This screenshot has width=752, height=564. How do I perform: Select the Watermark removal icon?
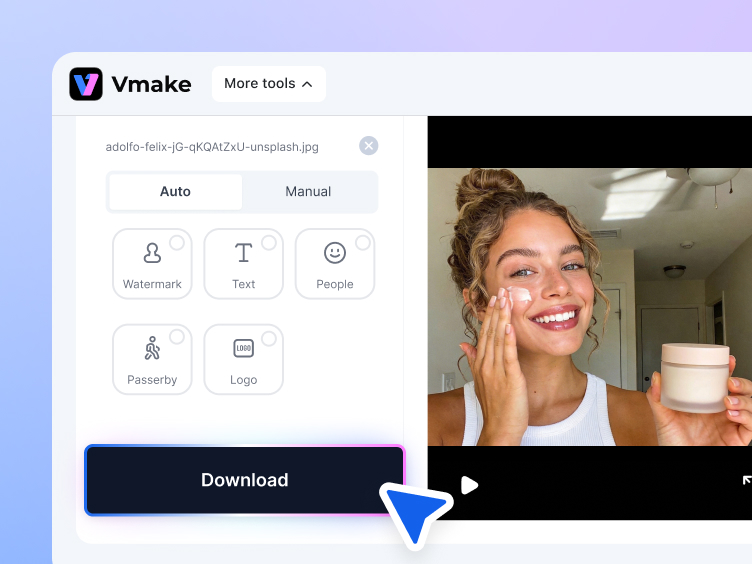[152, 254]
